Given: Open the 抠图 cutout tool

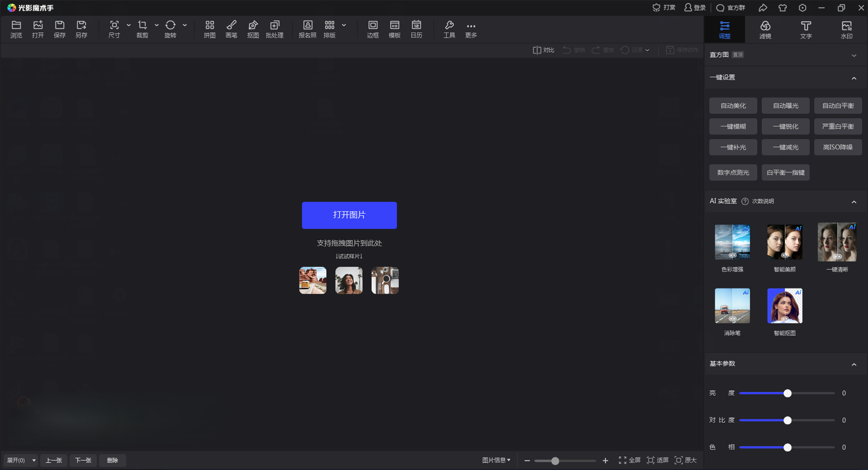Looking at the screenshot, I should tap(253, 29).
